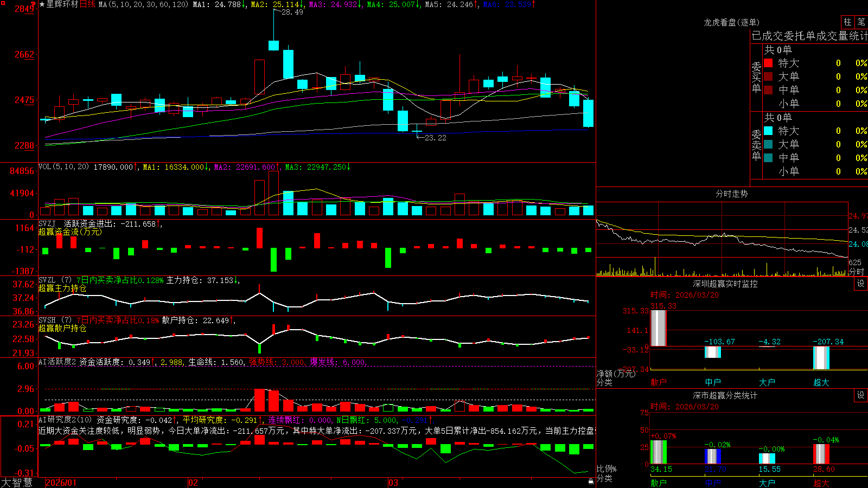The width and height of the screenshot is (868, 488).
Task: Jump to the 03 month timeline marker
Action: (x=393, y=483)
